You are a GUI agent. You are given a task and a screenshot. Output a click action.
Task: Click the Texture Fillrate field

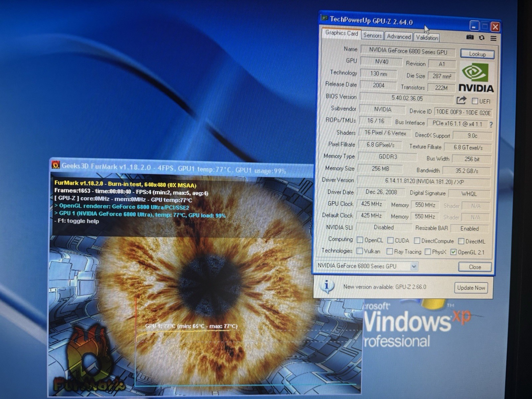coord(468,147)
